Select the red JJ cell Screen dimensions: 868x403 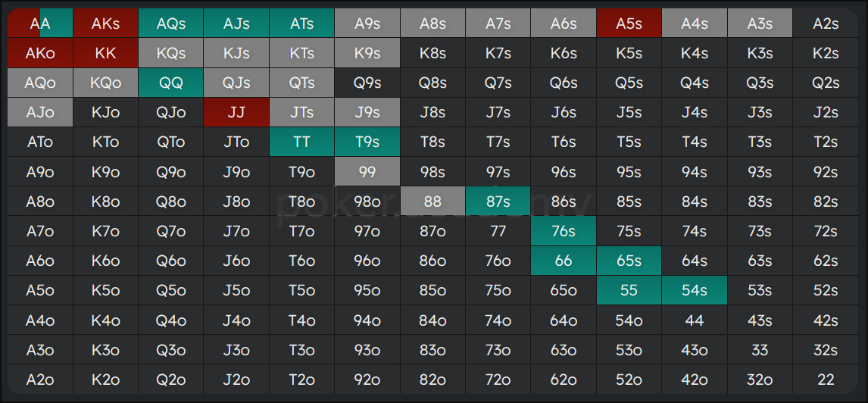pyautogui.click(x=236, y=112)
